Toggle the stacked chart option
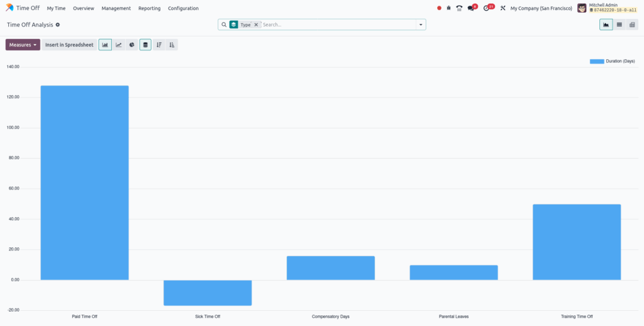This screenshot has height=326, width=644. pyautogui.click(x=145, y=45)
